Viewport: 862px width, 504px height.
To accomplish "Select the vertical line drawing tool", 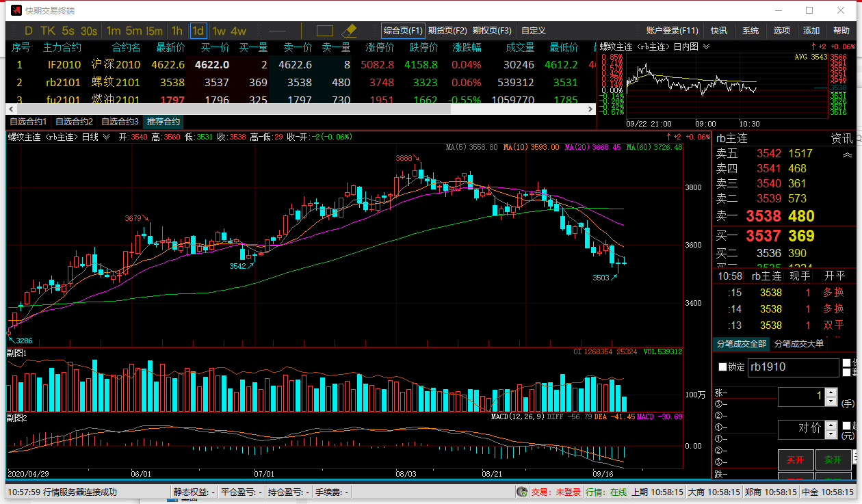I will point(302,31).
